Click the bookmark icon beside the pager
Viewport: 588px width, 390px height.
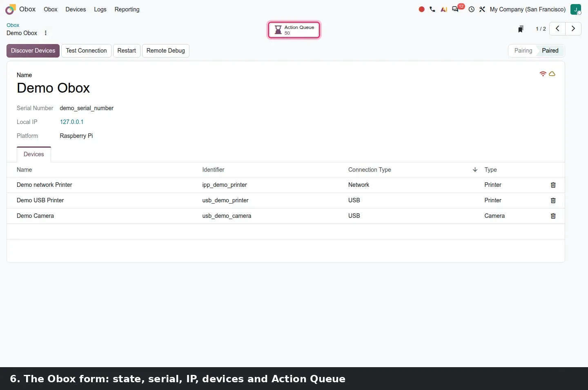coord(521,29)
